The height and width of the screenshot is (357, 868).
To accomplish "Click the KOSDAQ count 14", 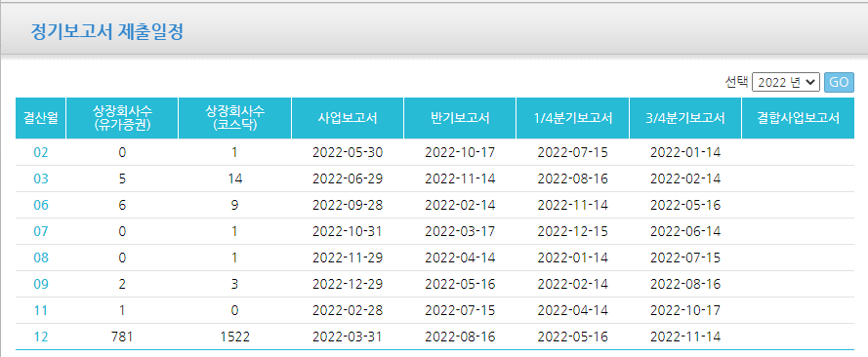I will (x=234, y=179).
